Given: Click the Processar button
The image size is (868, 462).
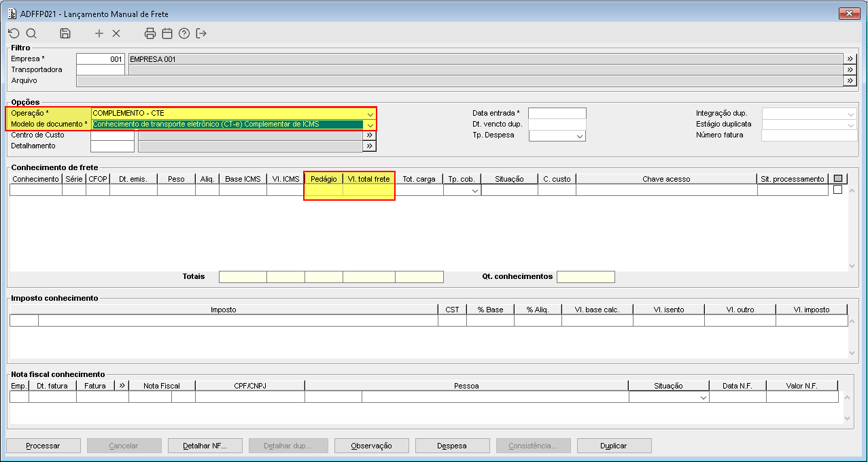Looking at the screenshot, I should [x=44, y=446].
